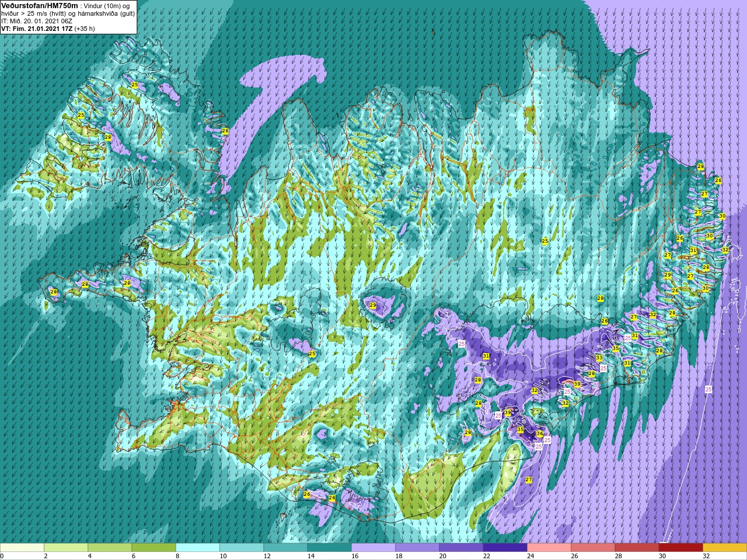Click the yellow "27" label over the southern sea

coord(529,480)
